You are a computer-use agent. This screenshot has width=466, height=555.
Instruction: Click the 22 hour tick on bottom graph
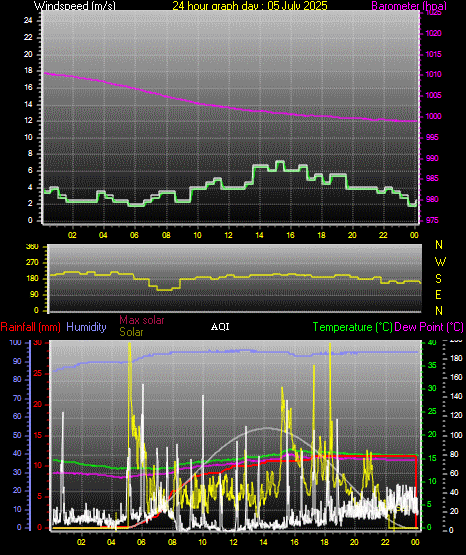point(385,542)
